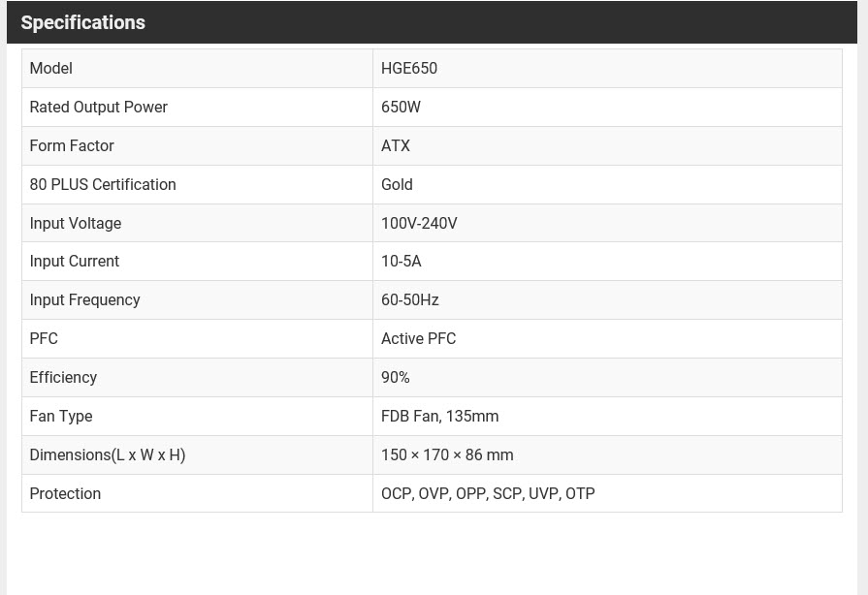Click the Specifications section header
Screen dimensions: 868x595
point(83,22)
